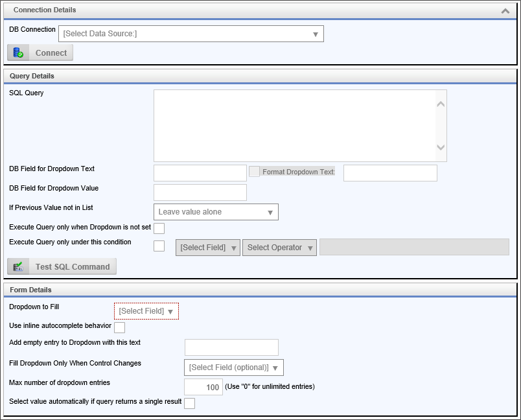Open Fill Dropdown Only When Control Changes list
Screen dimensions: 521x420
coord(234,367)
